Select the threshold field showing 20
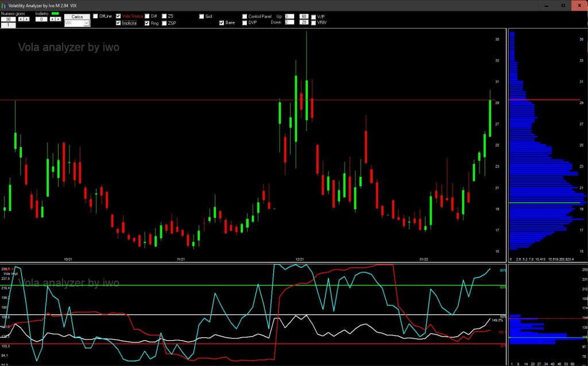The image size is (588, 366). click(x=304, y=22)
